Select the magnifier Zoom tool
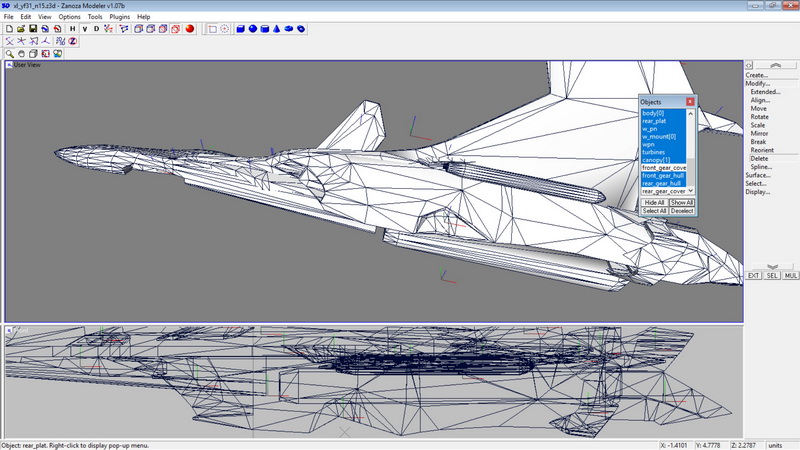This screenshot has height=450, width=800. (9, 54)
